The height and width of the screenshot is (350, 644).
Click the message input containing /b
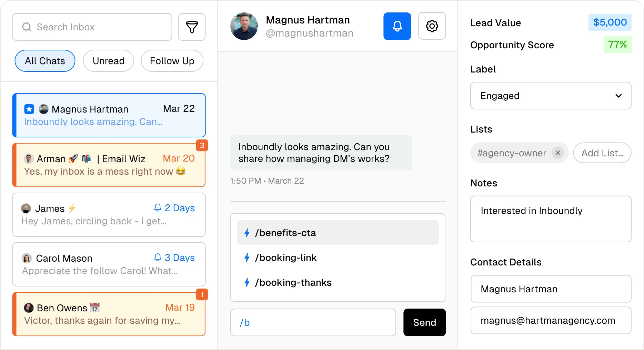click(313, 322)
